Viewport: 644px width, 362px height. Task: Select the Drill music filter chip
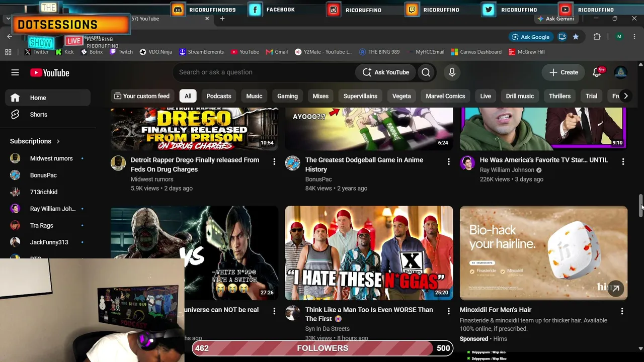[x=520, y=96]
